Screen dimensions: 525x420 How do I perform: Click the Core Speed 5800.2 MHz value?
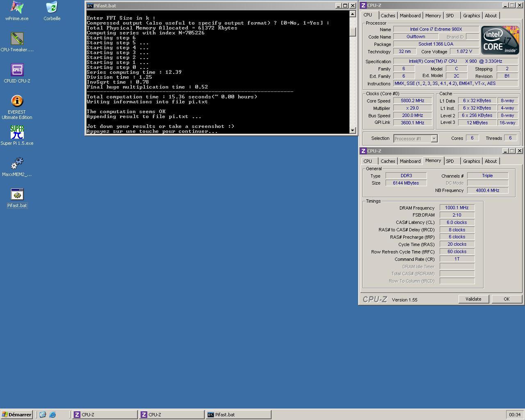coord(413,100)
